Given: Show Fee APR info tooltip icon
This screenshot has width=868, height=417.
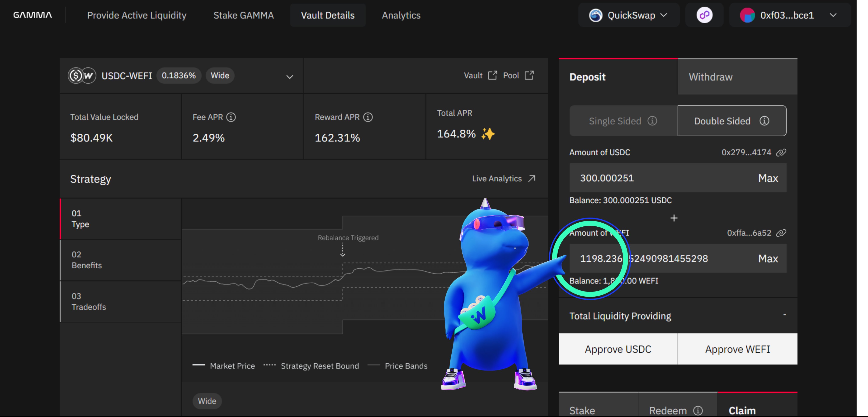Looking at the screenshot, I should pos(231,117).
